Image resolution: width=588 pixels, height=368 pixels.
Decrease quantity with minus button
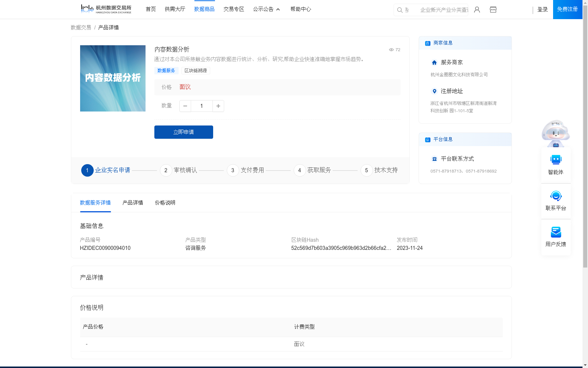185,106
